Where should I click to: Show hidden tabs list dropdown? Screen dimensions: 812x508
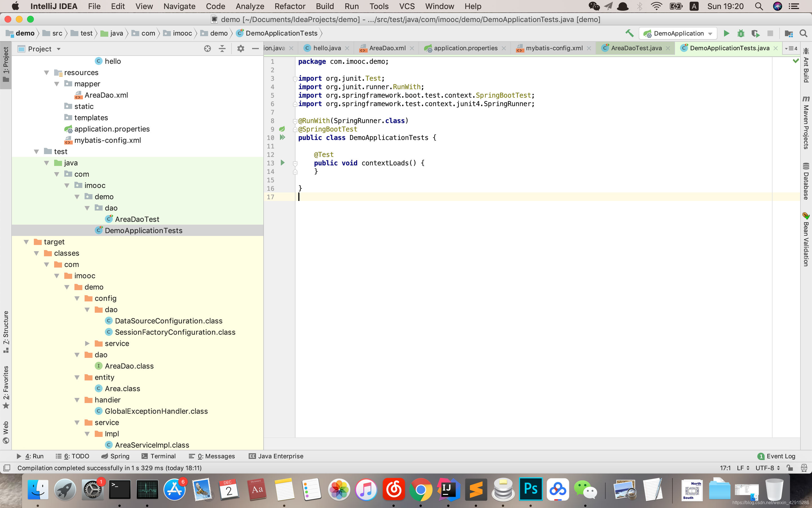tap(791, 48)
